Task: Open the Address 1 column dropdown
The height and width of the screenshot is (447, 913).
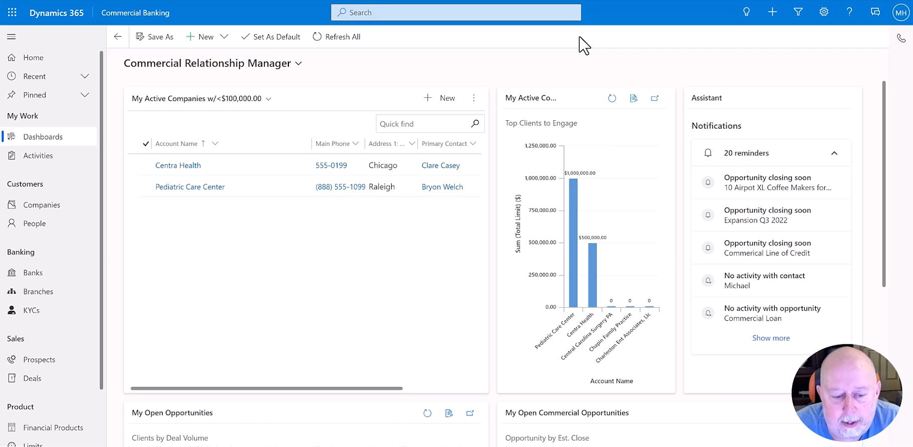Action: click(x=412, y=144)
